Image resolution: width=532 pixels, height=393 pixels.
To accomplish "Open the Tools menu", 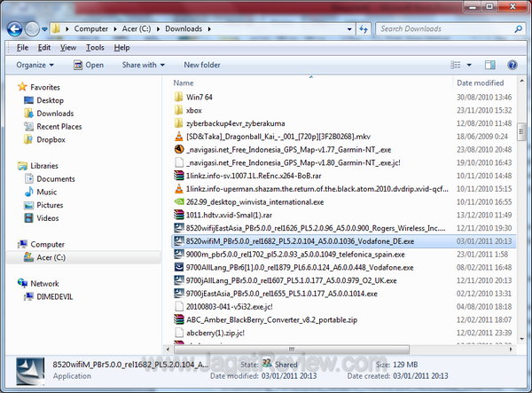I will [x=95, y=48].
